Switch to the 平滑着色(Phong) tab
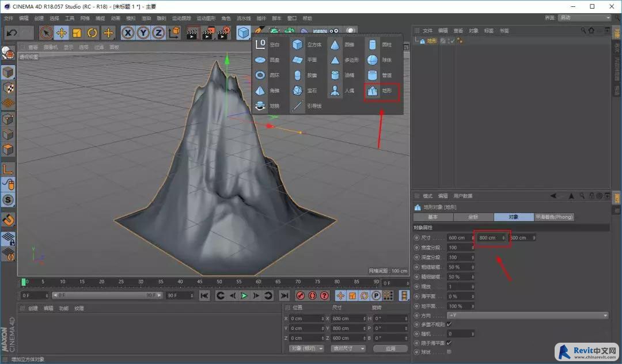 point(554,217)
